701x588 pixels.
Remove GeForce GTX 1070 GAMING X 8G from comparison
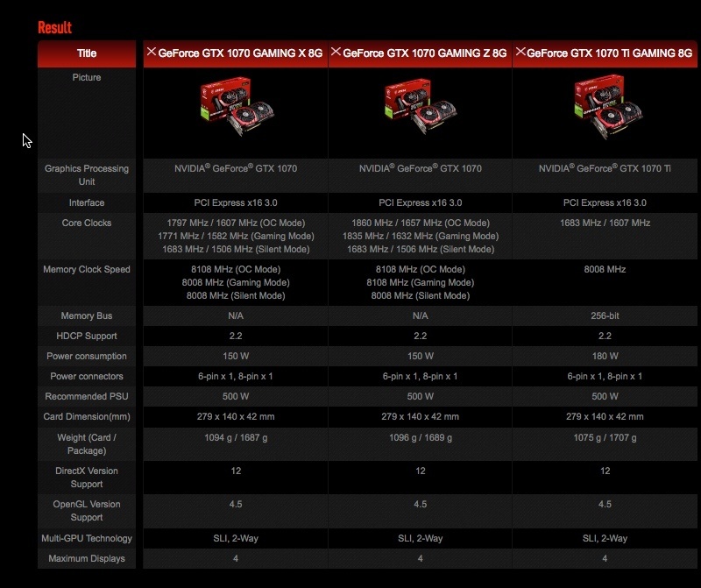152,52
